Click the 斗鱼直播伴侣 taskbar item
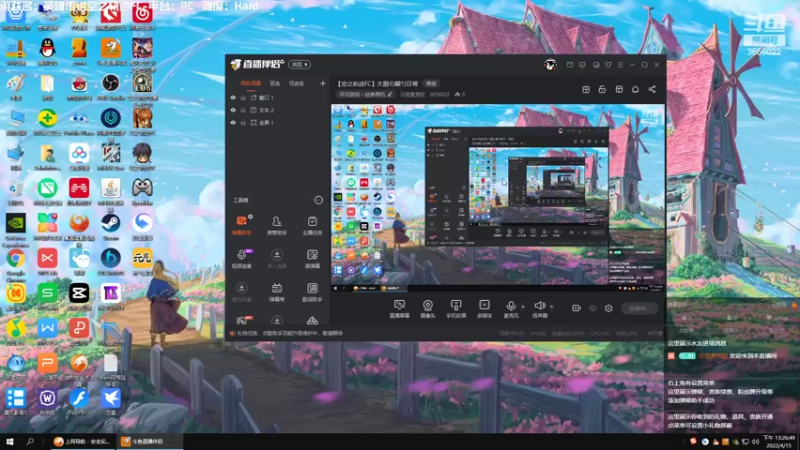Viewport: 800px width, 450px height. point(149,441)
